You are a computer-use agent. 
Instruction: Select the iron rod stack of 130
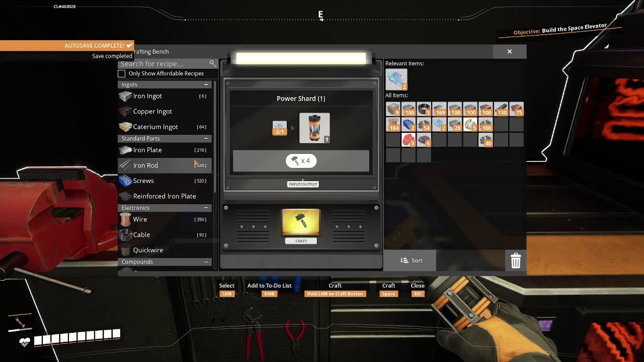[501, 109]
